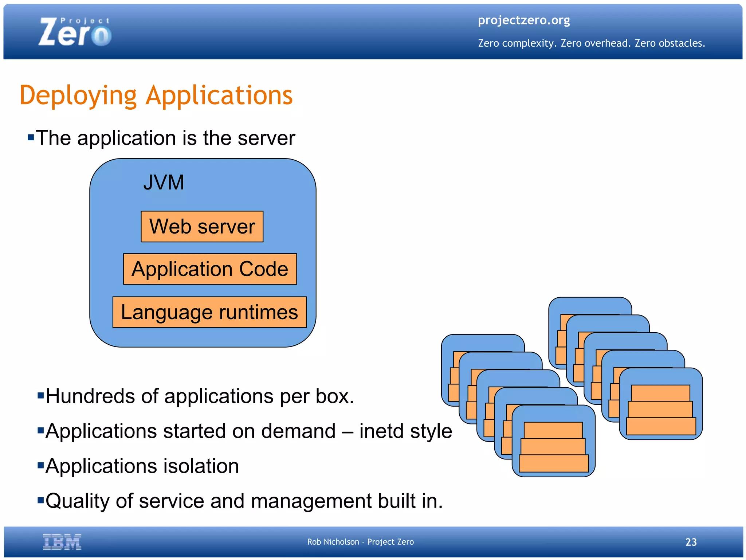The image size is (746, 560).
Task: Click the JVM label
Action: [164, 182]
